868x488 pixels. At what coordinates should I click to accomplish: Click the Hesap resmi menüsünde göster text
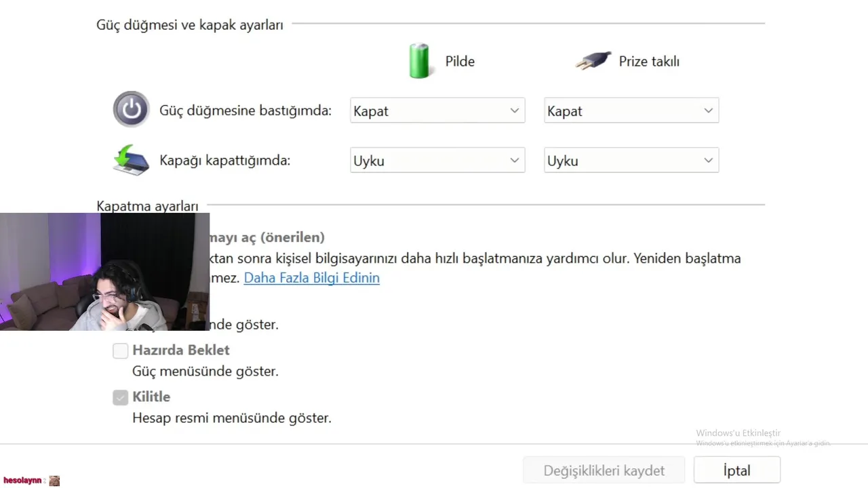(232, 418)
